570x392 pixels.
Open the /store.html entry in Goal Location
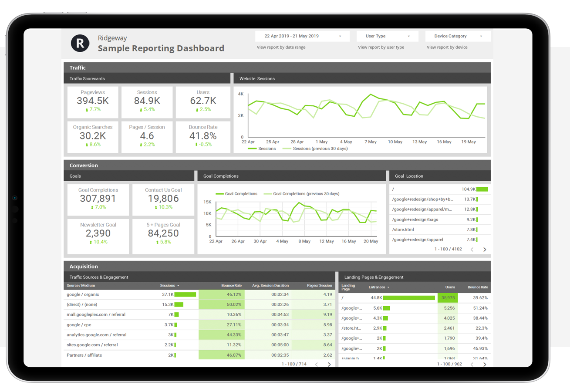point(403,230)
